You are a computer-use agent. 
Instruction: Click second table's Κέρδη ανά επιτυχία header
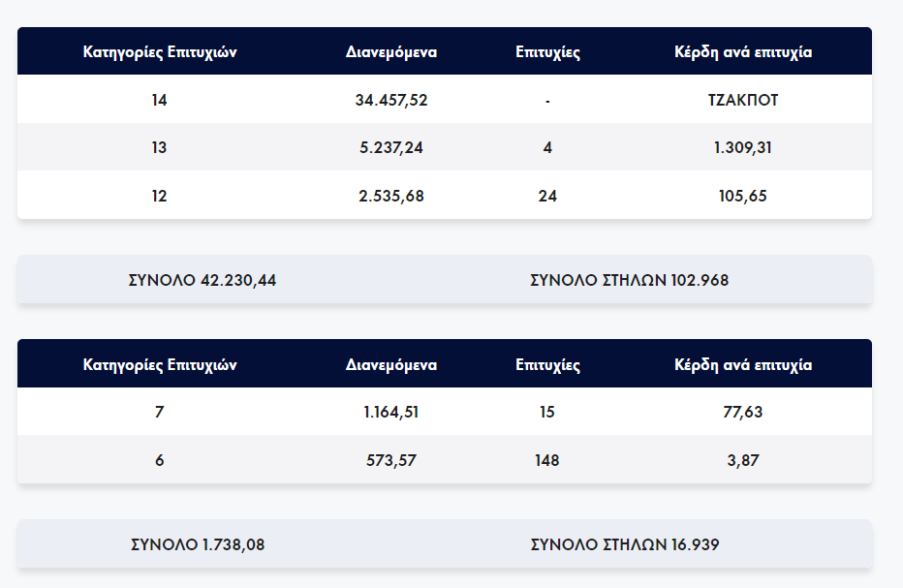pos(743,365)
